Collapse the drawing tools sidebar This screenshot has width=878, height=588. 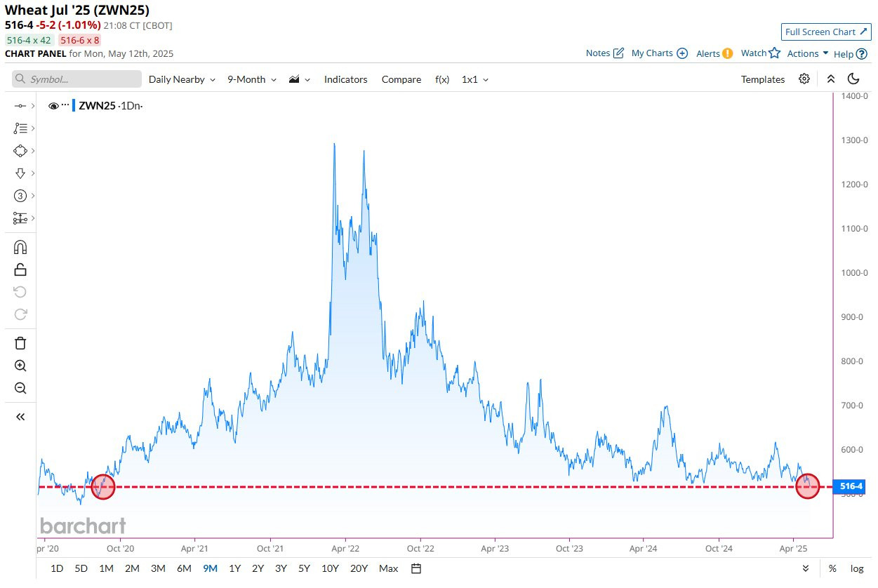tap(20, 417)
